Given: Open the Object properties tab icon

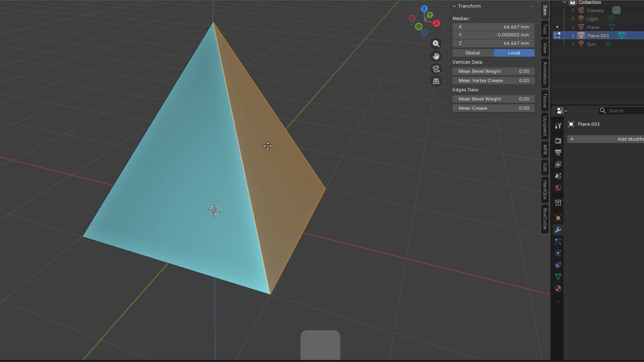Looking at the screenshot, I should 558,218.
